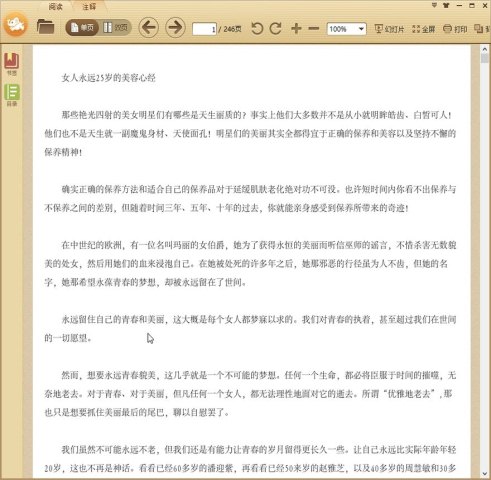Click the app logo button

click(x=15, y=24)
